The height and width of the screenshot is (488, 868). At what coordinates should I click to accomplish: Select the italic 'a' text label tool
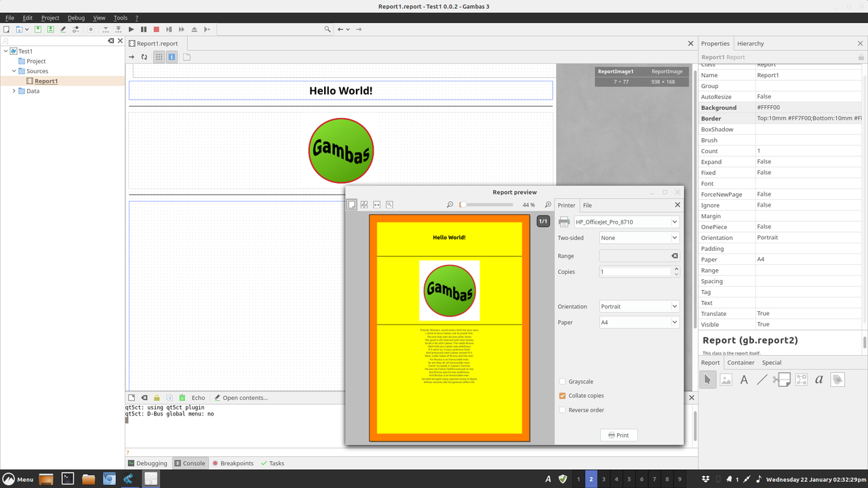818,380
